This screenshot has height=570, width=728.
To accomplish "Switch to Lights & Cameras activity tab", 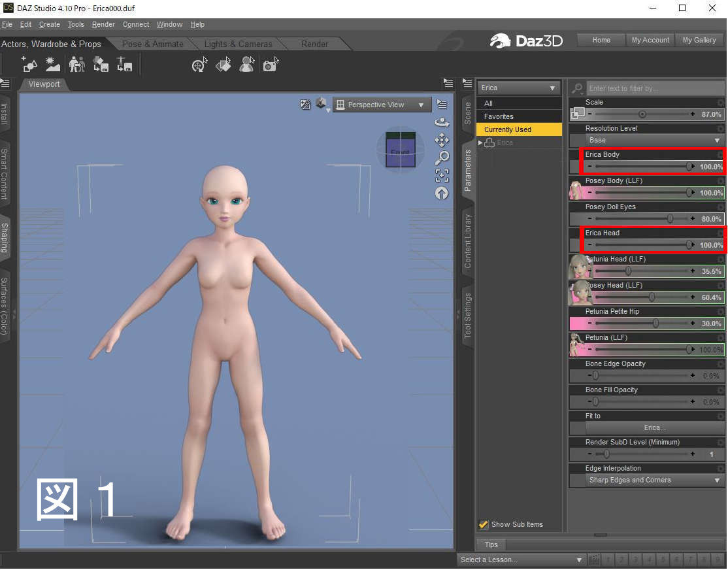I will pyautogui.click(x=238, y=44).
